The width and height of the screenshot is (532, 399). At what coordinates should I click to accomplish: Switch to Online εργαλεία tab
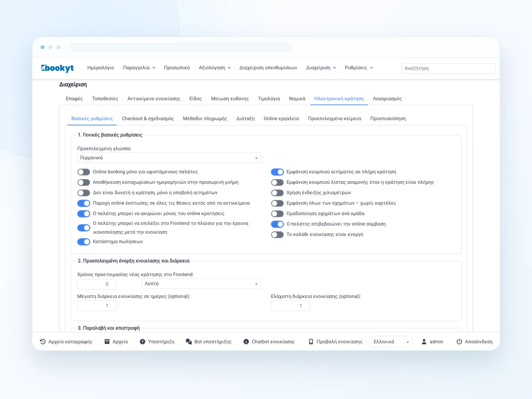pos(281,119)
